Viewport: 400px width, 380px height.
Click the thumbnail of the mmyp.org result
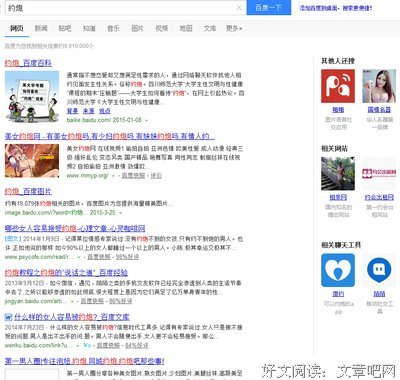32,161
